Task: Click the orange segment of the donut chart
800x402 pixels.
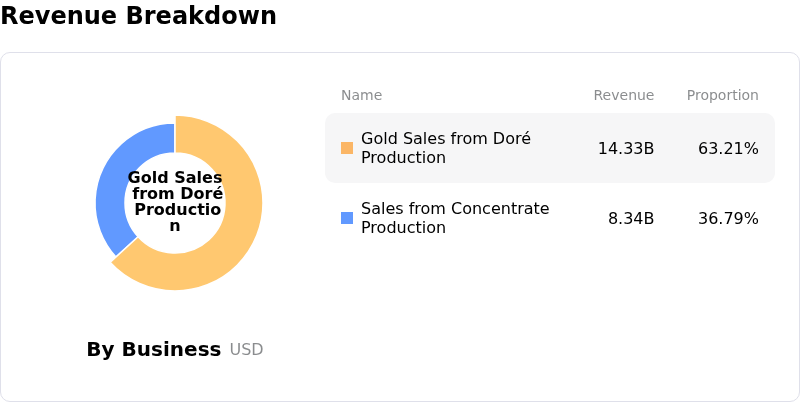Action: [240, 230]
